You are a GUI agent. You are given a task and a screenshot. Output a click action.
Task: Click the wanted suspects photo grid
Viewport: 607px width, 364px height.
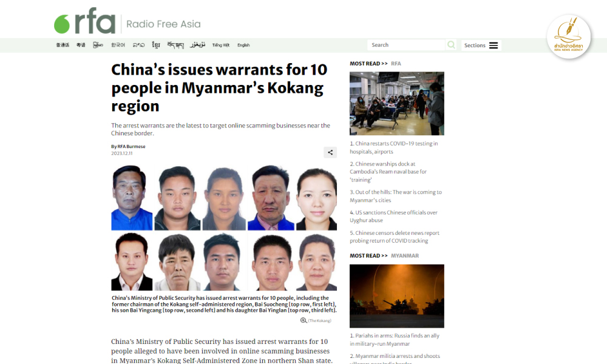pyautogui.click(x=224, y=228)
